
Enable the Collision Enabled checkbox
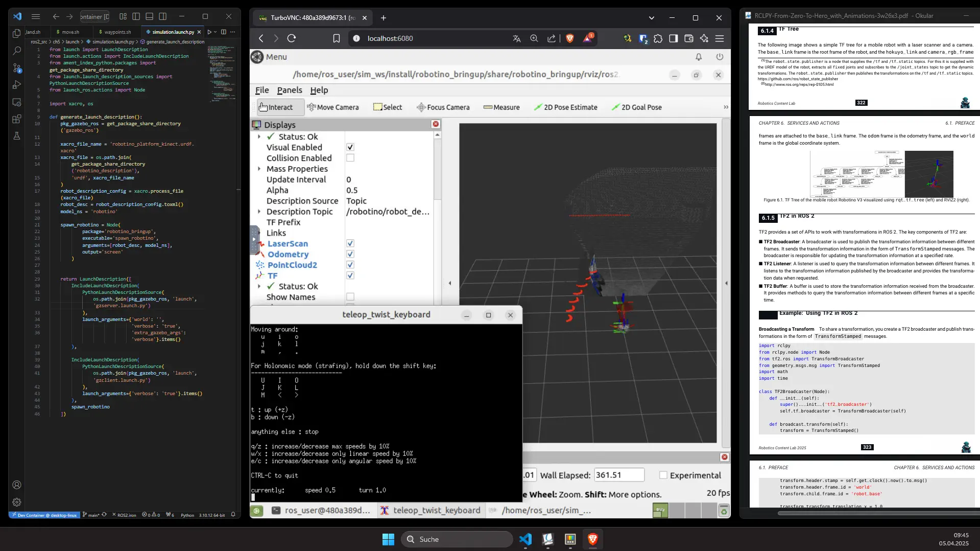tap(350, 158)
